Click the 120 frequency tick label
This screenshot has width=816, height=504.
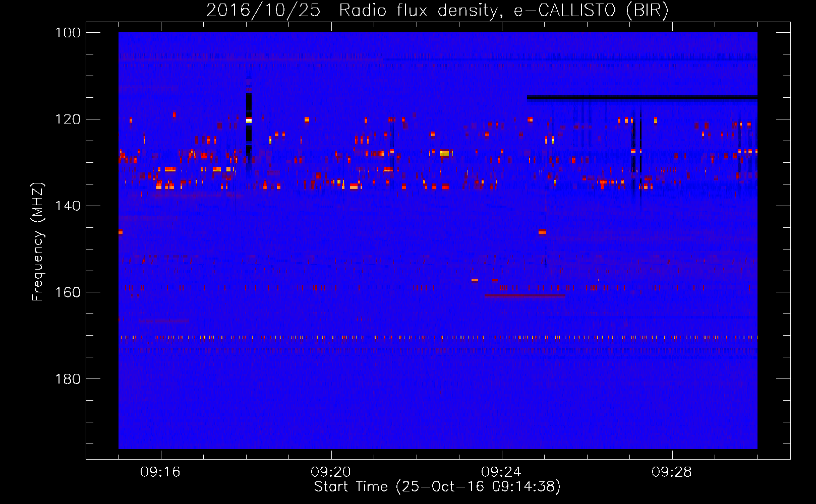click(x=68, y=119)
